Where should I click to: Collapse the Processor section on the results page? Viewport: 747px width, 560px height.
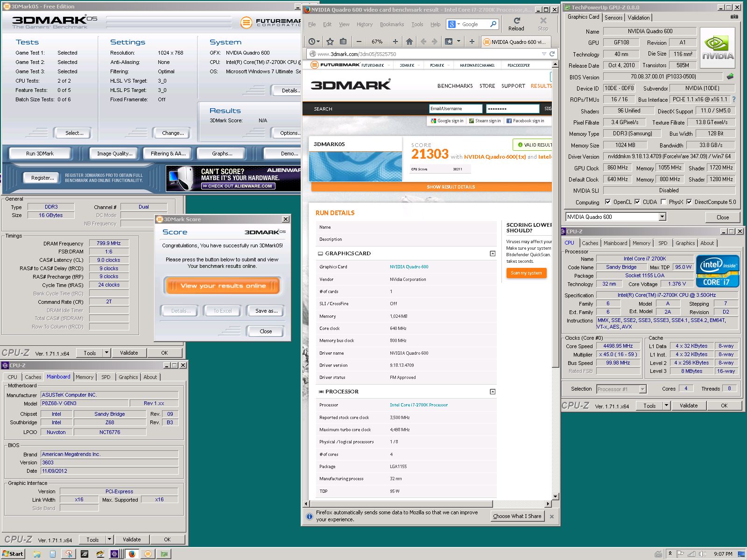[x=492, y=392]
